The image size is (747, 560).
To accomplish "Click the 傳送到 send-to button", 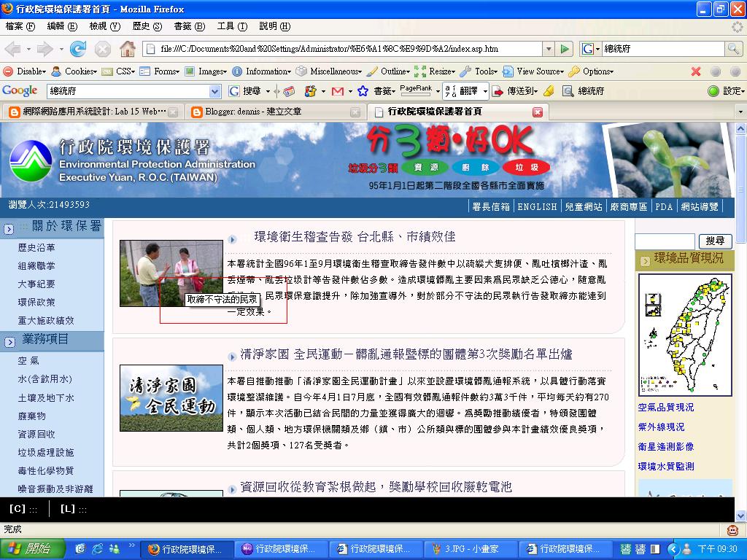I will click(x=515, y=91).
